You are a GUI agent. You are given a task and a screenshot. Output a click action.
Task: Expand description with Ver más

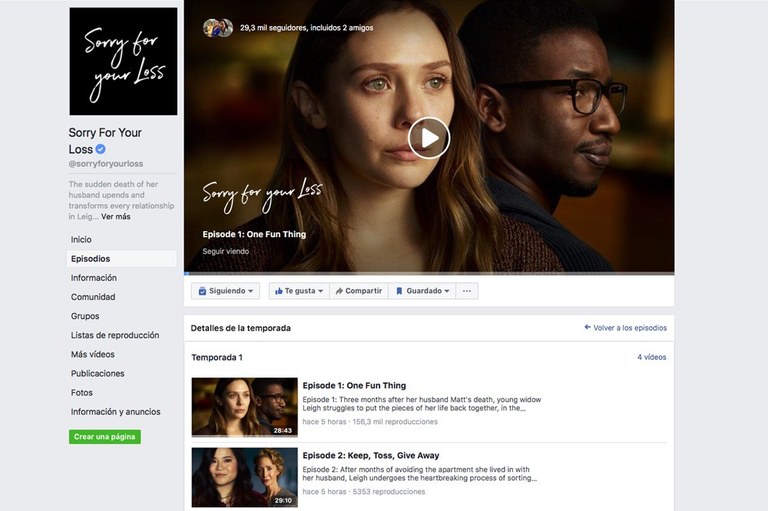[x=115, y=217]
